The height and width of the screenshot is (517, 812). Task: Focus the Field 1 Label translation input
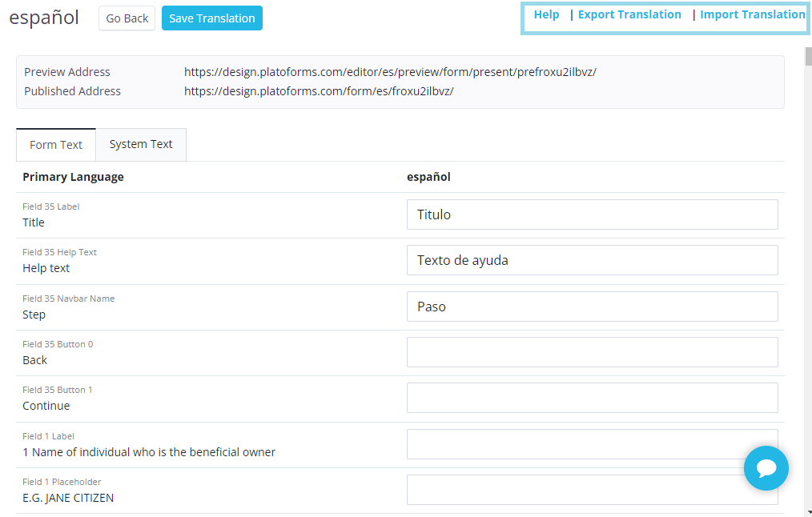(573, 444)
